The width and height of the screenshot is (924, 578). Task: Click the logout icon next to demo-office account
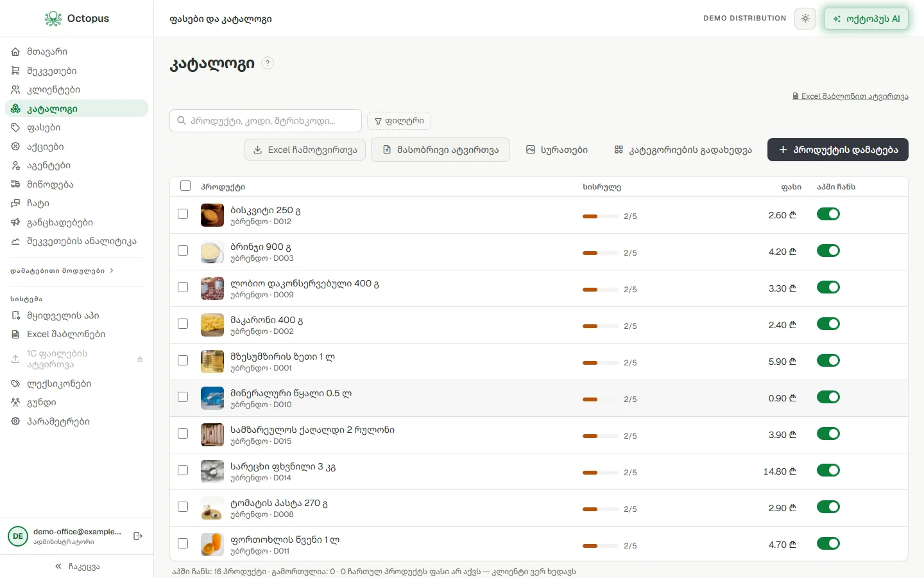pyautogui.click(x=138, y=536)
